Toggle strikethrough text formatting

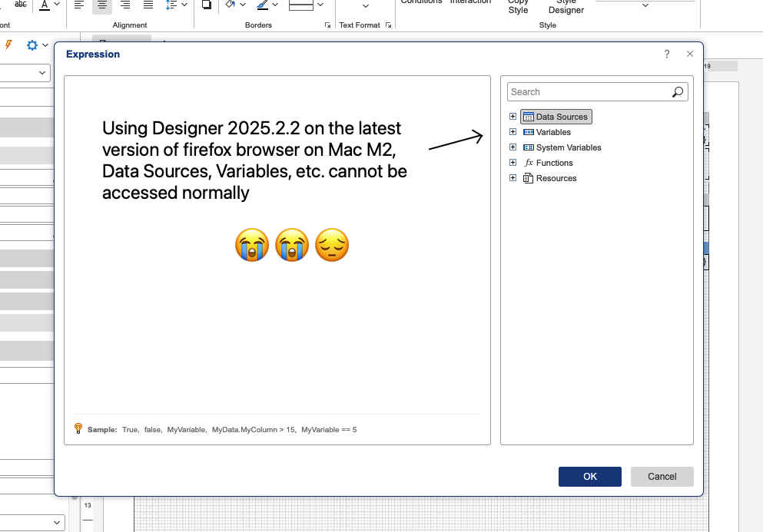pos(21,5)
